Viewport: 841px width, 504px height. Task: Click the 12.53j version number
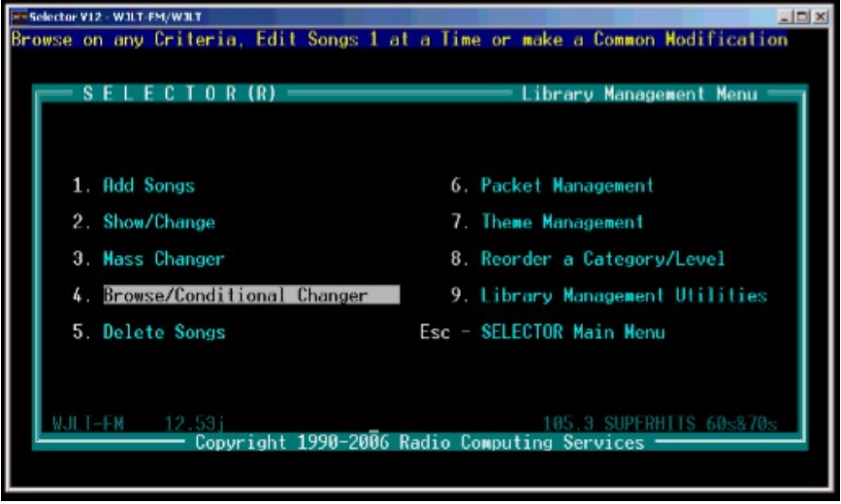[195, 424]
